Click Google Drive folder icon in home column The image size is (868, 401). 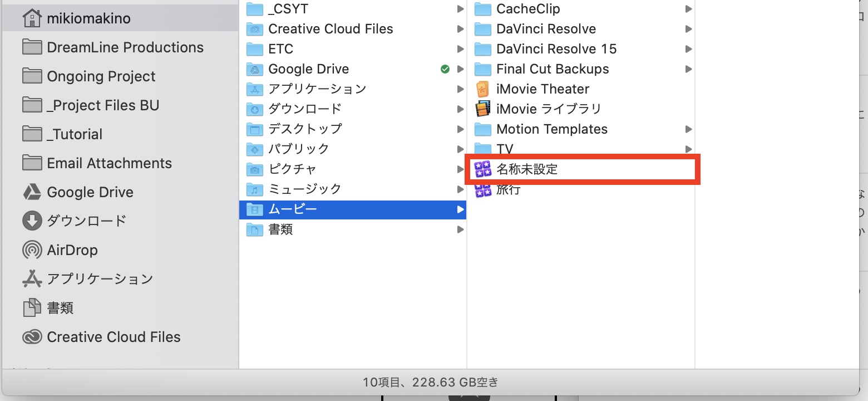click(255, 69)
